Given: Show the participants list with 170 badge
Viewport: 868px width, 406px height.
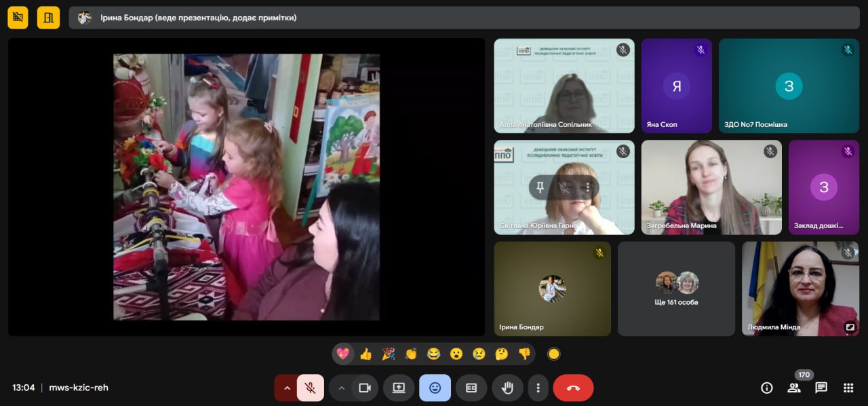Looking at the screenshot, I should 794,388.
